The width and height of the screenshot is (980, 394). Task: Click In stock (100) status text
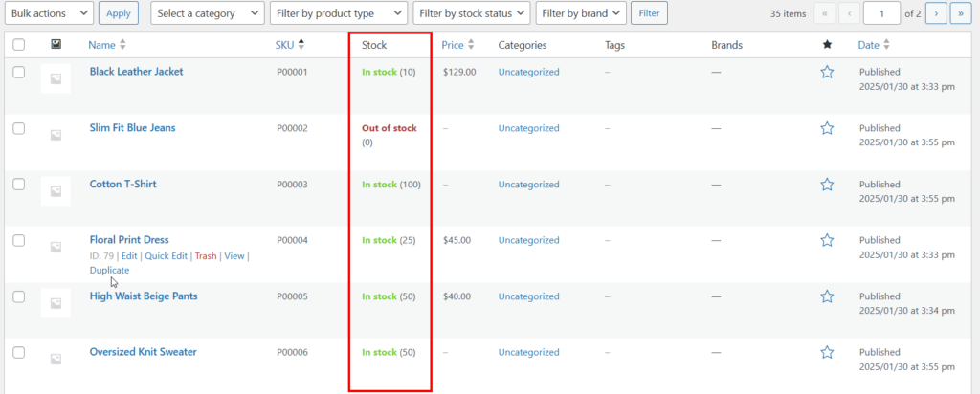pyautogui.click(x=391, y=185)
